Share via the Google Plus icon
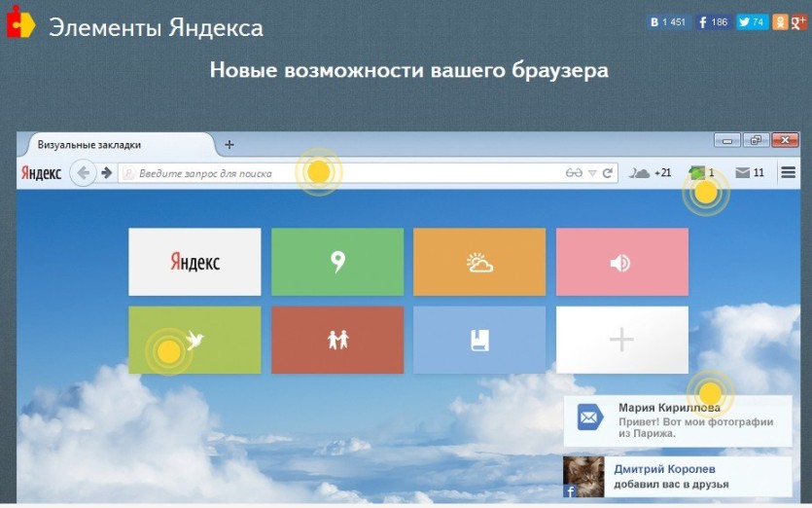Screen dimensions: 812x508 coord(798,22)
